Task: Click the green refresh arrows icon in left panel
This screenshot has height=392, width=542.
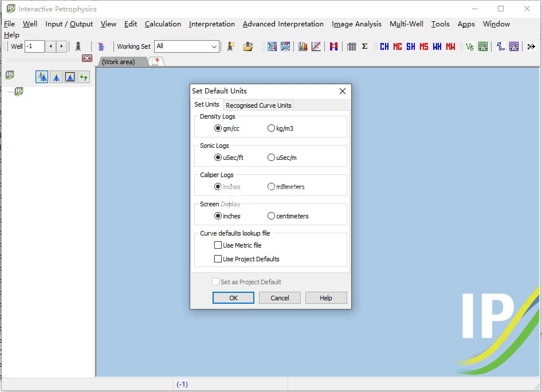Action: point(84,77)
